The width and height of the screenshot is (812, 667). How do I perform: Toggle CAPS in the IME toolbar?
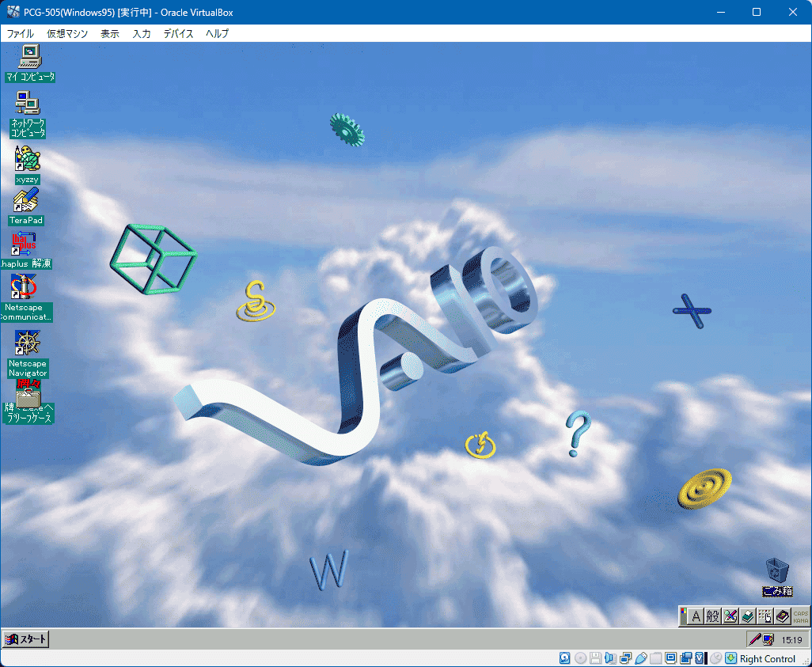[x=801, y=613]
